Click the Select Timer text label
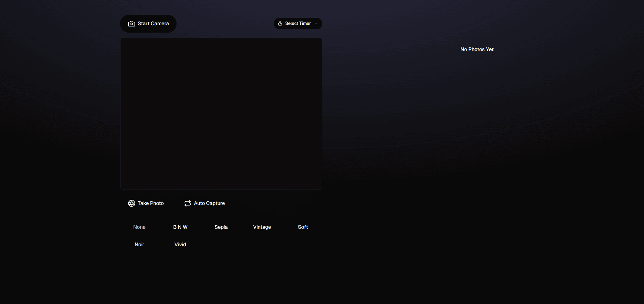Viewport: 644px width, 304px height. [x=298, y=24]
